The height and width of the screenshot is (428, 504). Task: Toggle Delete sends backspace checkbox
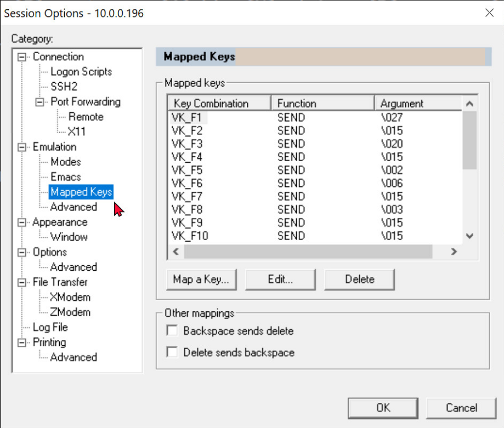tap(173, 352)
